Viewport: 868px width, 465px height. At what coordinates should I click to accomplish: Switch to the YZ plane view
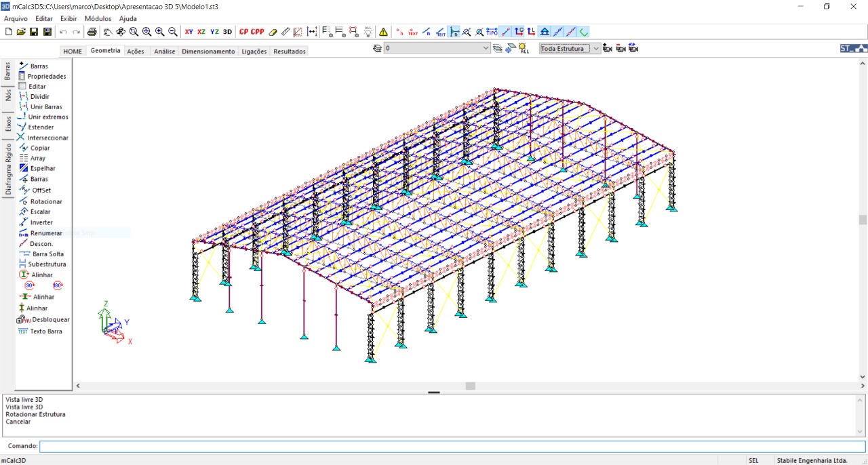coord(214,32)
